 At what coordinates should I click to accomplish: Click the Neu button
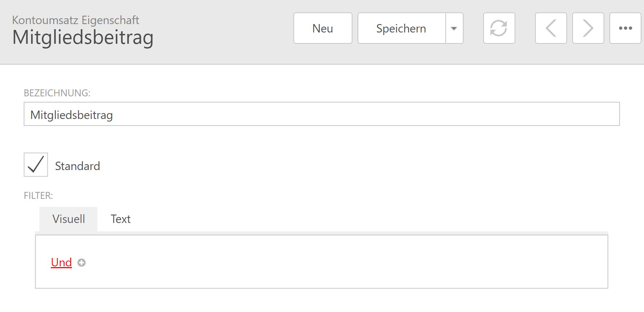click(x=323, y=28)
